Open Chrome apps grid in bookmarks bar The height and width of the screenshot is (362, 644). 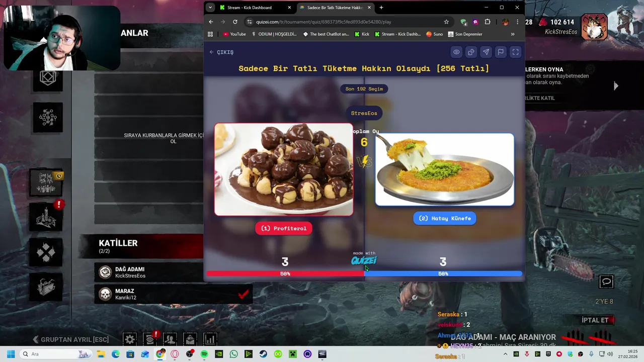coord(210,34)
